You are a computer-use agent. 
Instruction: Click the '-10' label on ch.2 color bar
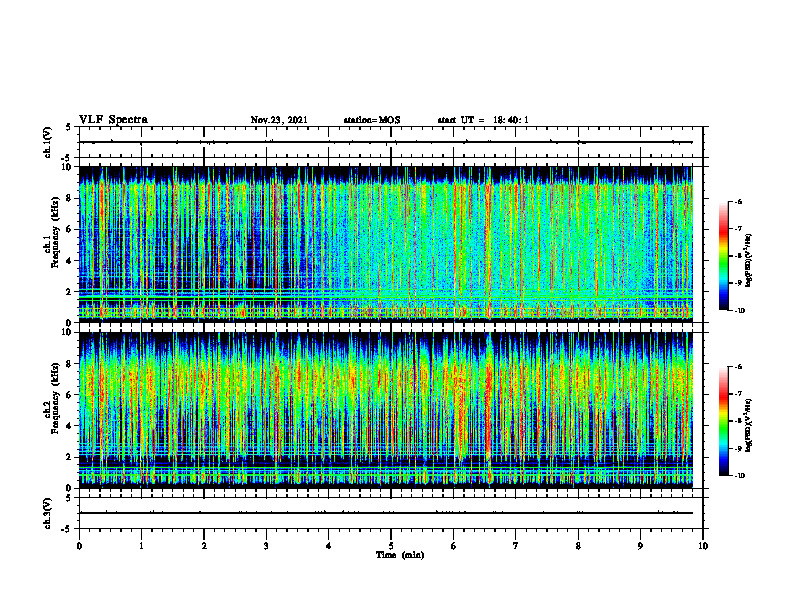coord(739,476)
